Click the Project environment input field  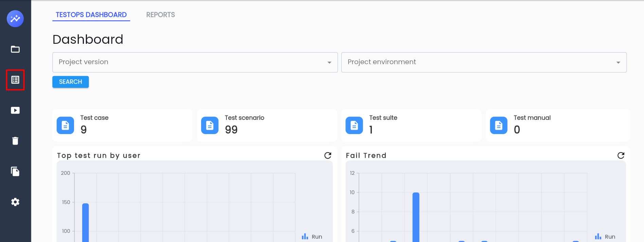[x=484, y=62]
